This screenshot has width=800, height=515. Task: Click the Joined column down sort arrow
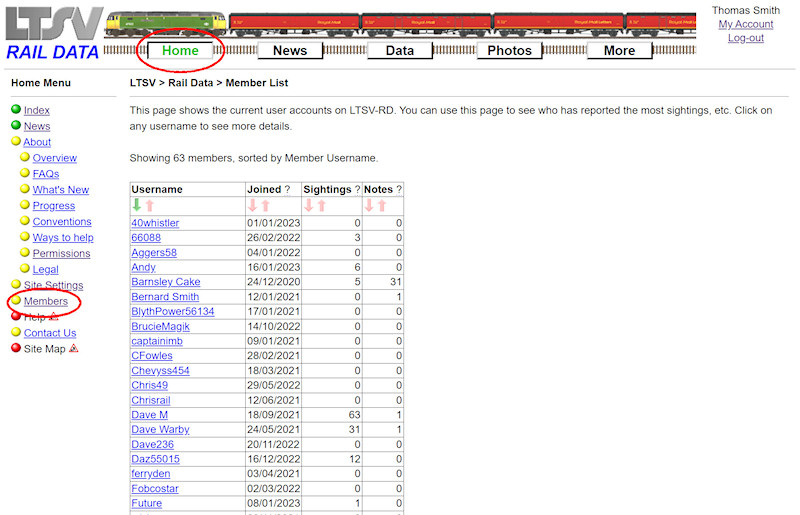click(x=252, y=205)
